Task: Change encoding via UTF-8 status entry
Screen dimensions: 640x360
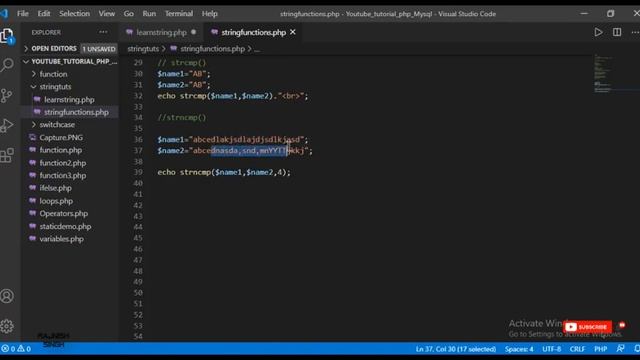Action: (x=551, y=349)
